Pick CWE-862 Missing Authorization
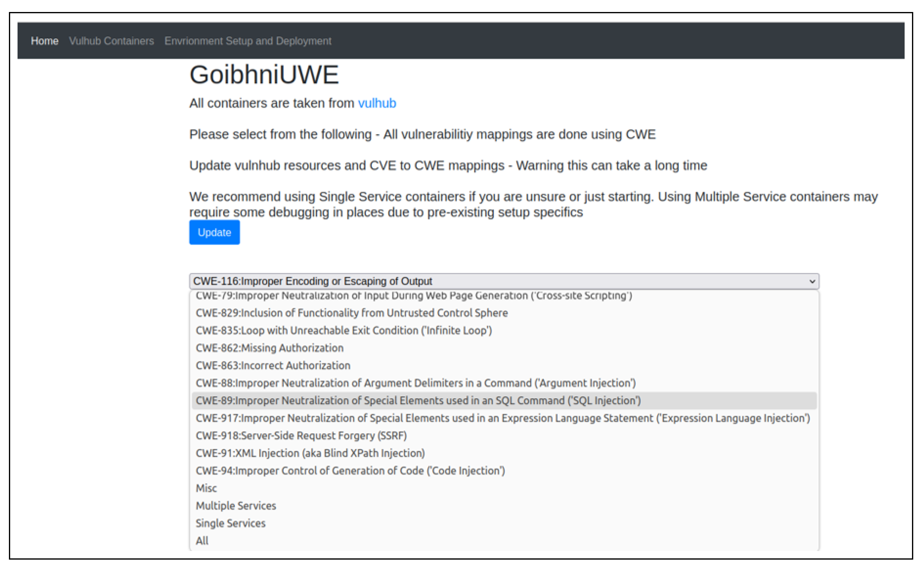The width and height of the screenshot is (924, 571). pyautogui.click(x=270, y=348)
